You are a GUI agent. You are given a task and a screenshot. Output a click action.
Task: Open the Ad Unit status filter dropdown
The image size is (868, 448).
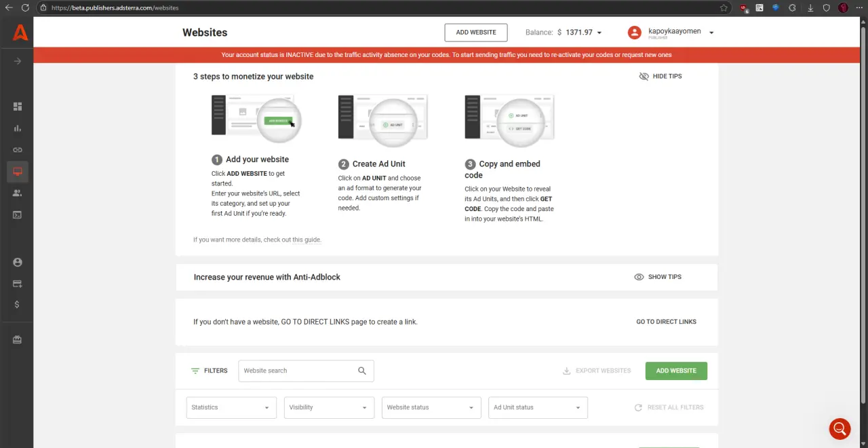pos(538,407)
